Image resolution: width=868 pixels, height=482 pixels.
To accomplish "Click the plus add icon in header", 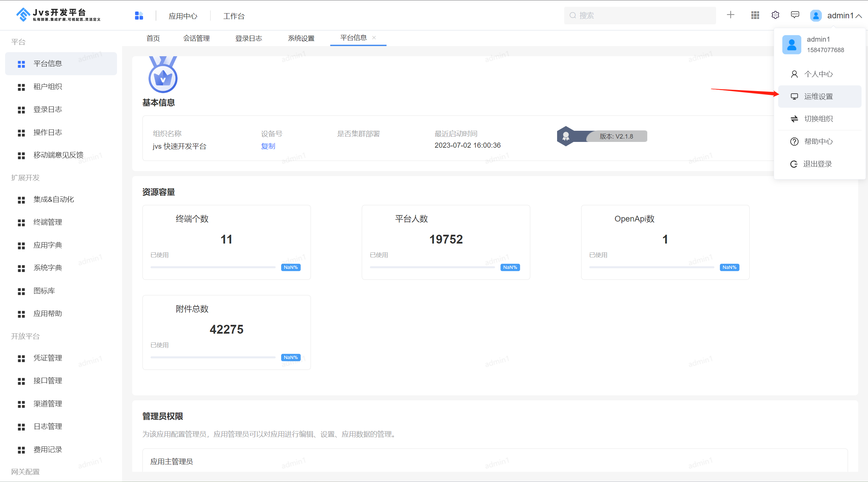I will tap(731, 15).
